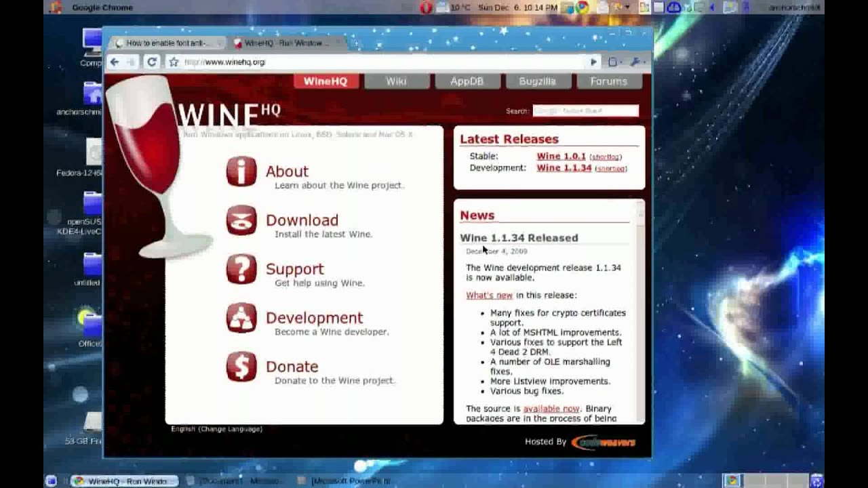
Task: Click the Download link
Action: coord(302,220)
